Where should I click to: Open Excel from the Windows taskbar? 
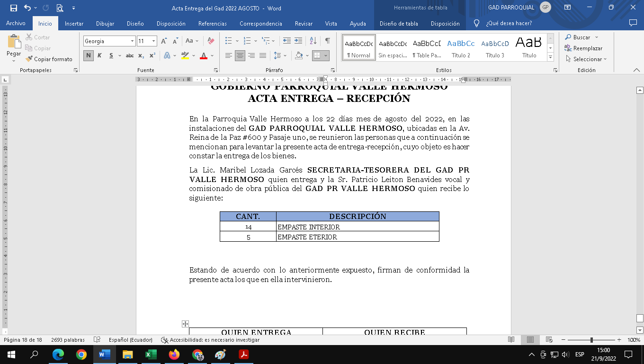tap(151, 355)
